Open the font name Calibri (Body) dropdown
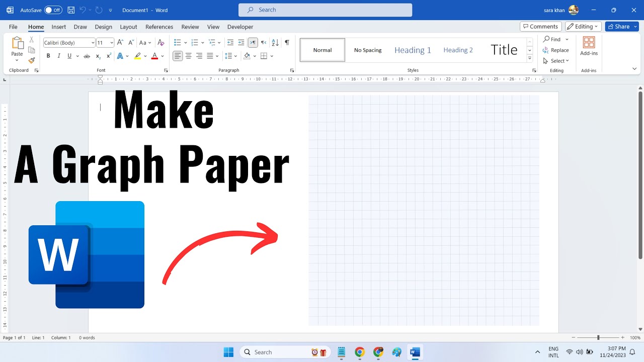Image resolution: width=644 pixels, height=362 pixels. point(93,43)
